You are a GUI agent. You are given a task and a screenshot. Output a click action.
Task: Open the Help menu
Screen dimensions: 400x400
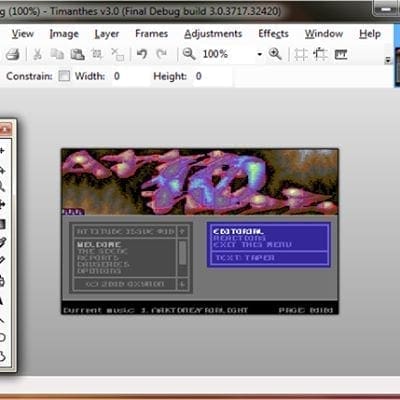(x=370, y=34)
